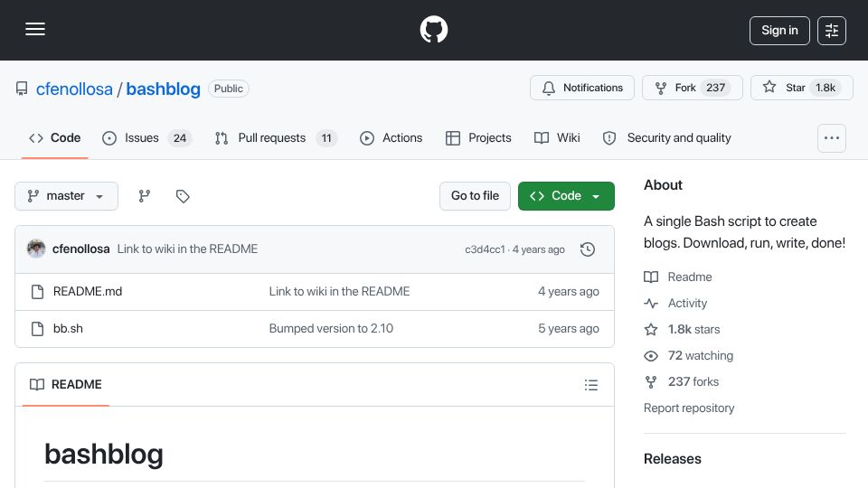This screenshot has width=868, height=488.
Task: View commit history clock icon
Action: point(588,249)
